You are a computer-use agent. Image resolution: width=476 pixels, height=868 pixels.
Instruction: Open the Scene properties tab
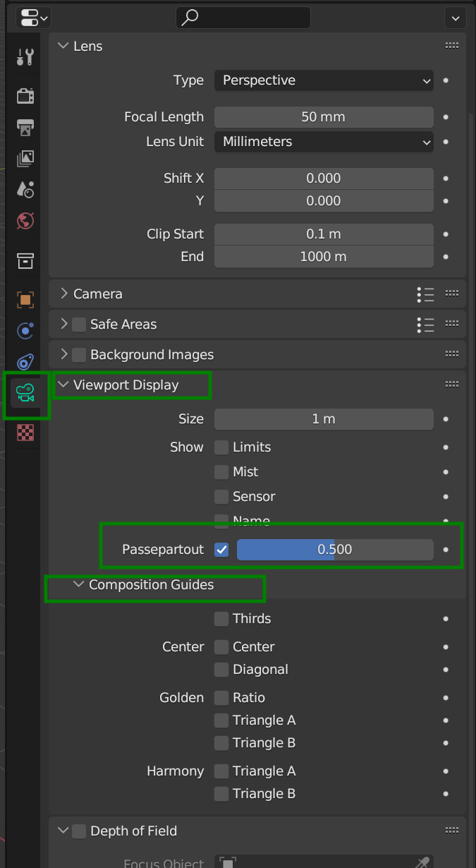pos(25,189)
